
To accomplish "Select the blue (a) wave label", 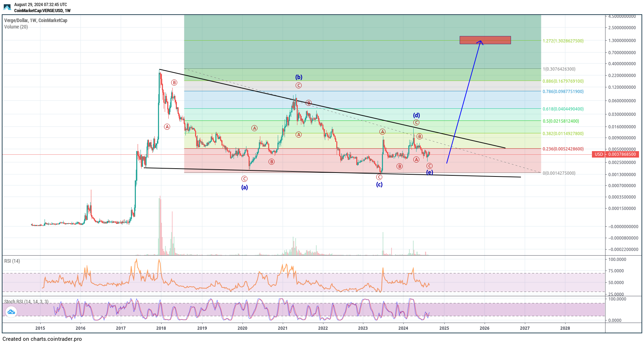I will click(244, 187).
